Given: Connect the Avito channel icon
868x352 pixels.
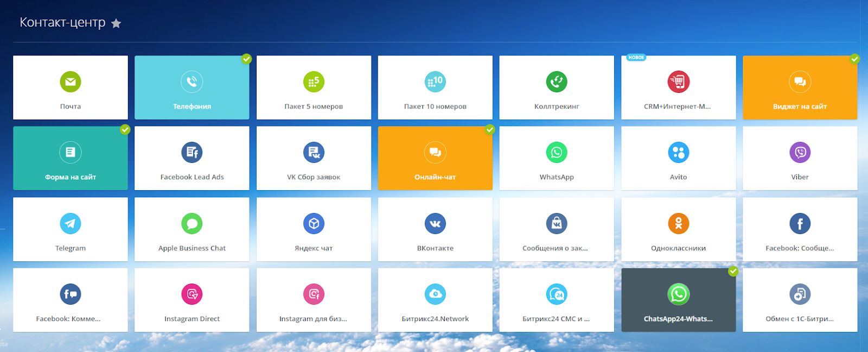Looking at the screenshot, I should click(x=678, y=153).
